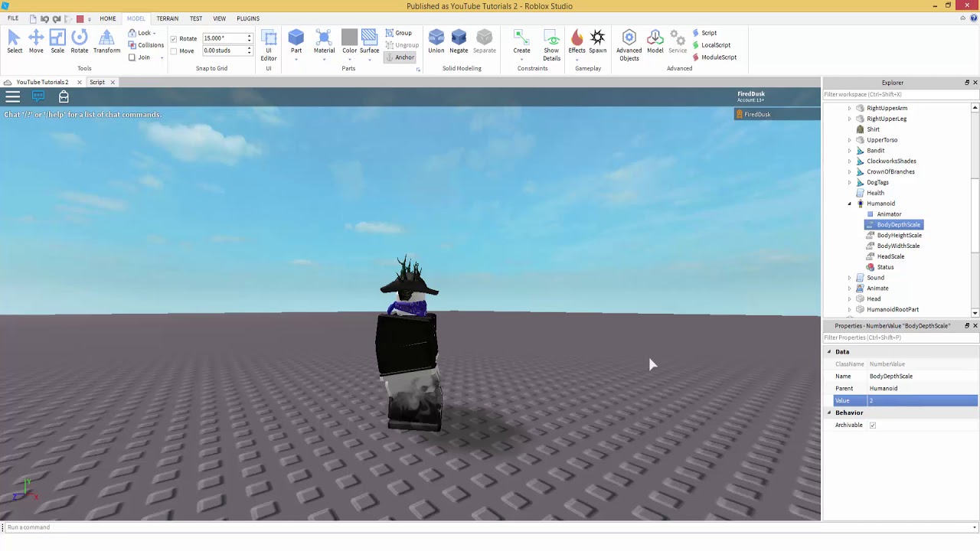Click the Model advanced tool
This screenshot has width=980, height=551.
(655, 42)
